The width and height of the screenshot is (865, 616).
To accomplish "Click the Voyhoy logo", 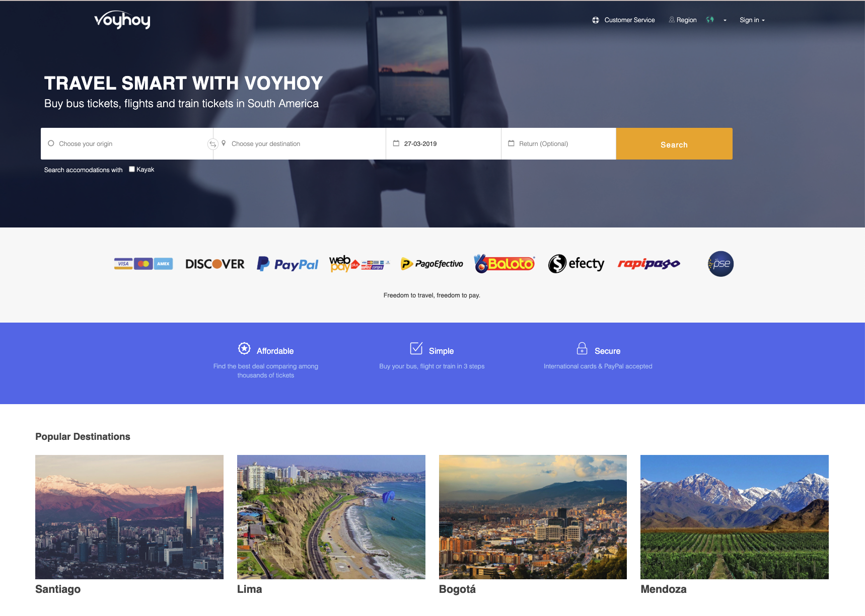I will [x=122, y=20].
